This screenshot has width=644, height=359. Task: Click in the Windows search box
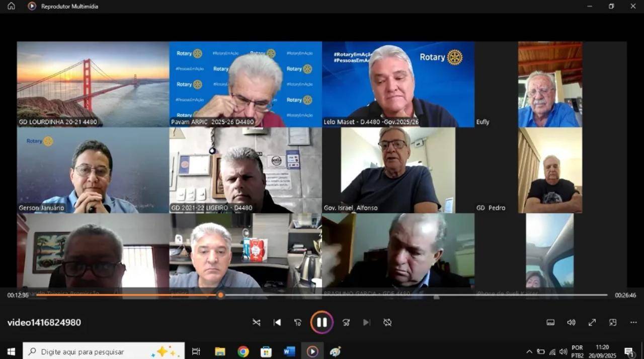[101, 351]
